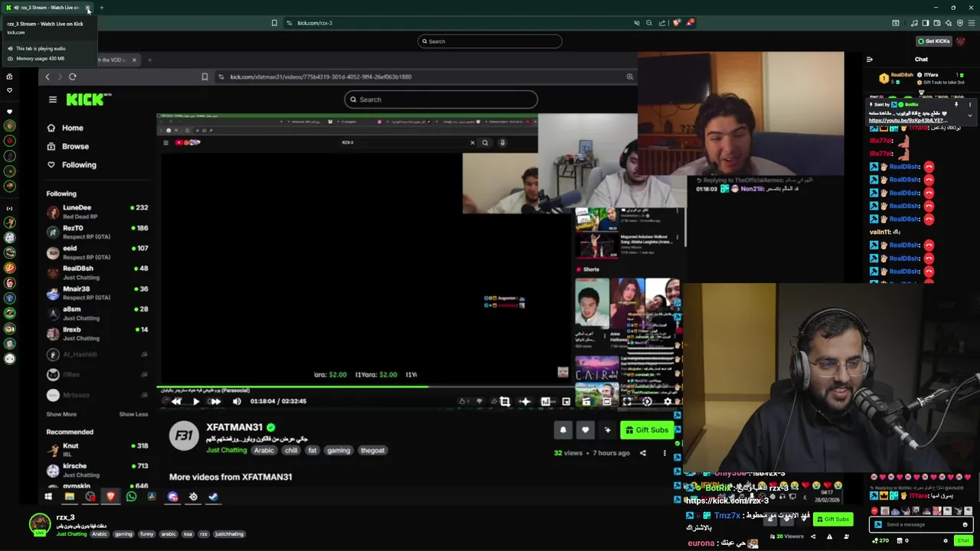The height and width of the screenshot is (551, 980).
Task: Open the link youtu.be in the pinned message
Action: (907, 120)
